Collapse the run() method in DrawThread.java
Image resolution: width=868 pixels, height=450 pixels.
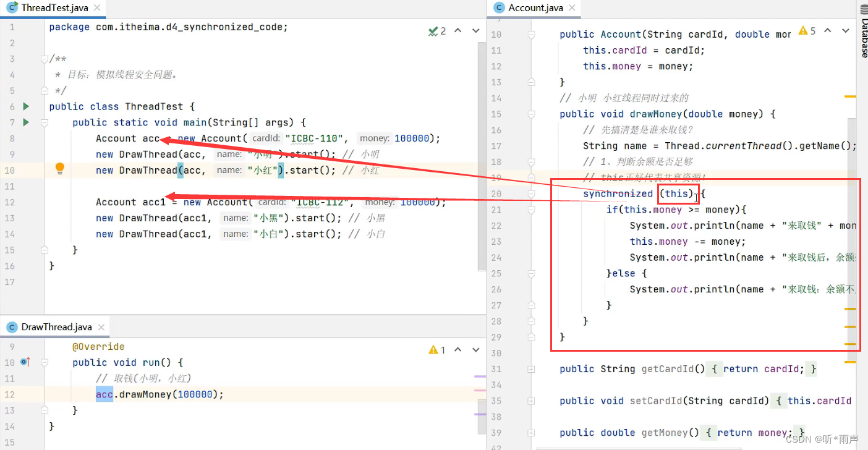pos(44,362)
